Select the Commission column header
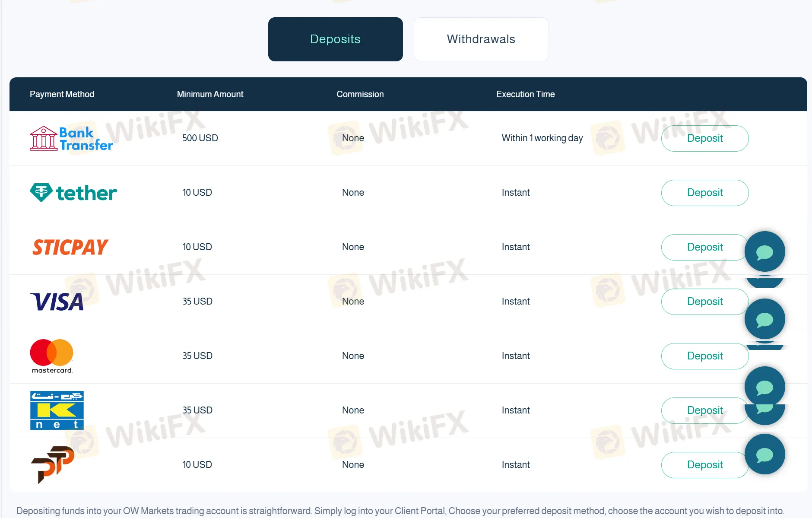This screenshot has width=812, height=518. click(x=360, y=94)
